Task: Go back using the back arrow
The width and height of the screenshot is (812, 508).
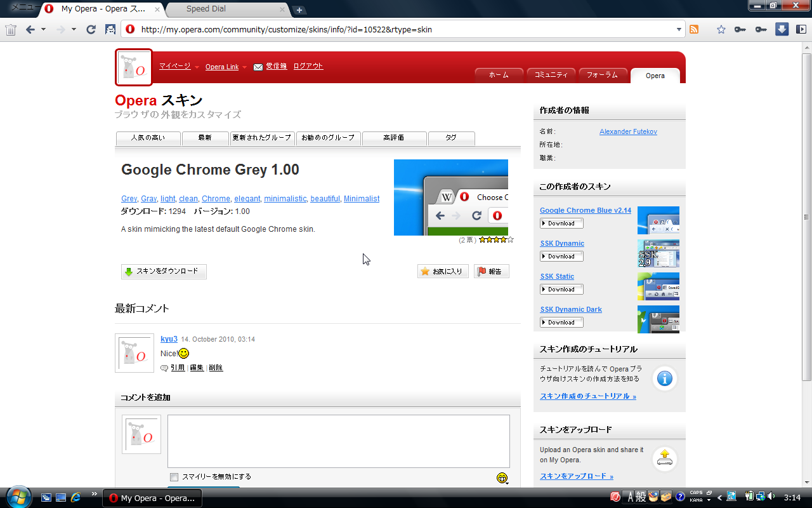Action: click(30, 29)
